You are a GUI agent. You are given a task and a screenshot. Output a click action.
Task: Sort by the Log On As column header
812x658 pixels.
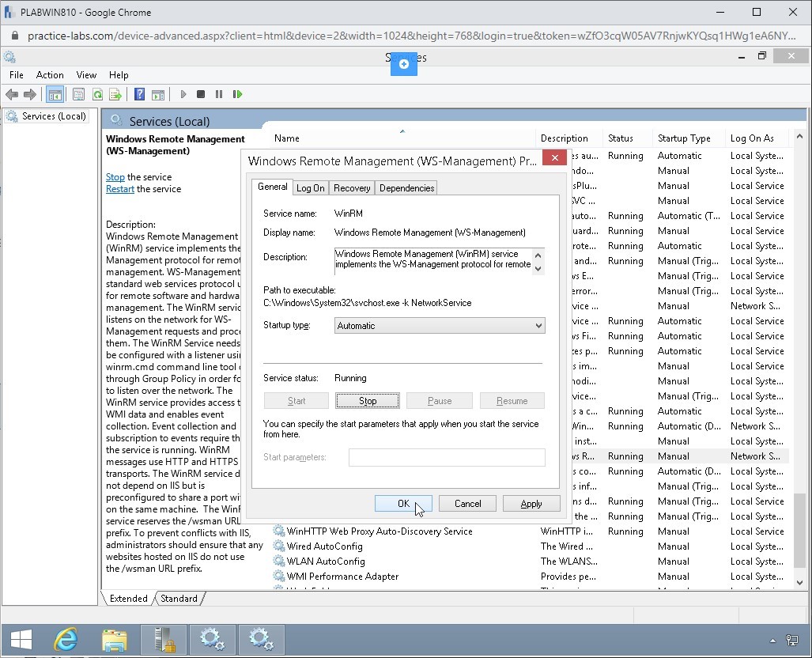coord(756,138)
